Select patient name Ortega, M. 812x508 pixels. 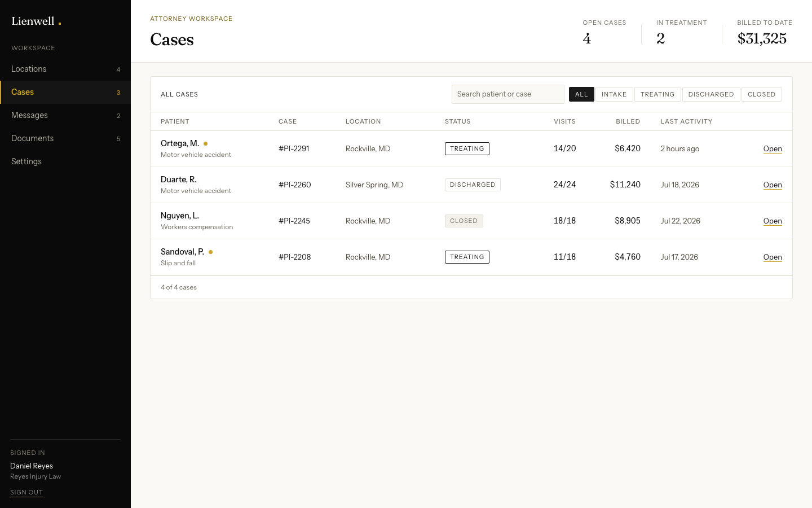click(x=180, y=143)
